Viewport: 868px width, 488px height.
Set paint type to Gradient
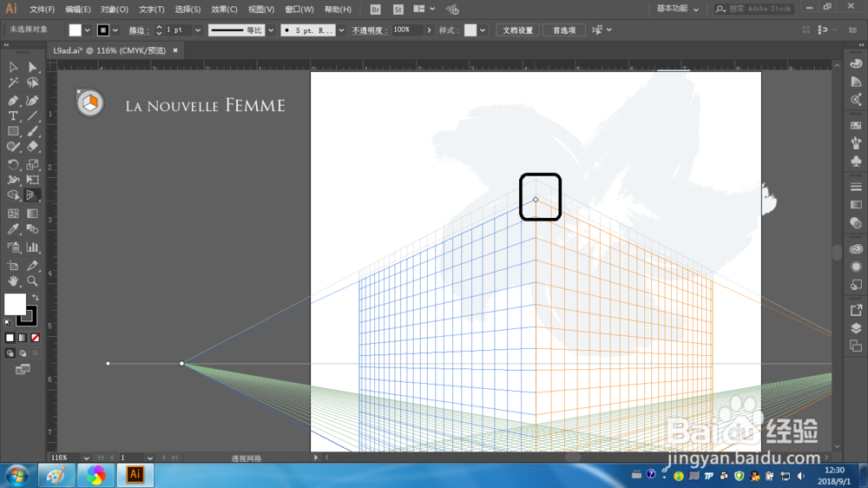(23, 337)
